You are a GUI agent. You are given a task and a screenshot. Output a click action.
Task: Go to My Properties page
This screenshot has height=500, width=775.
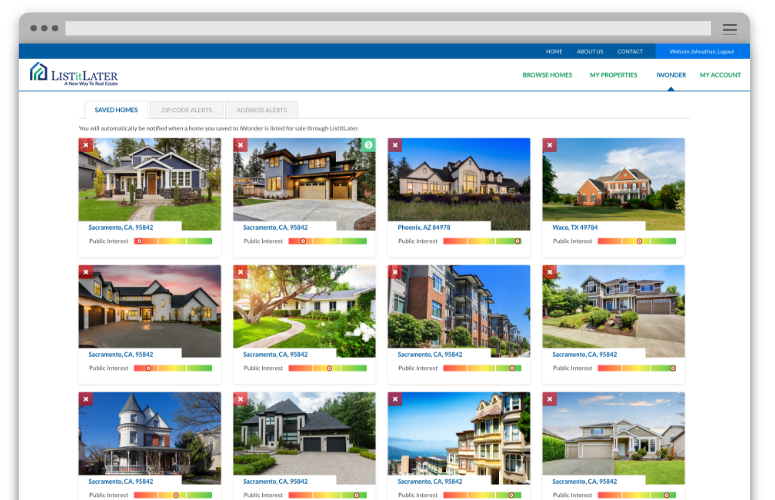[x=613, y=75]
